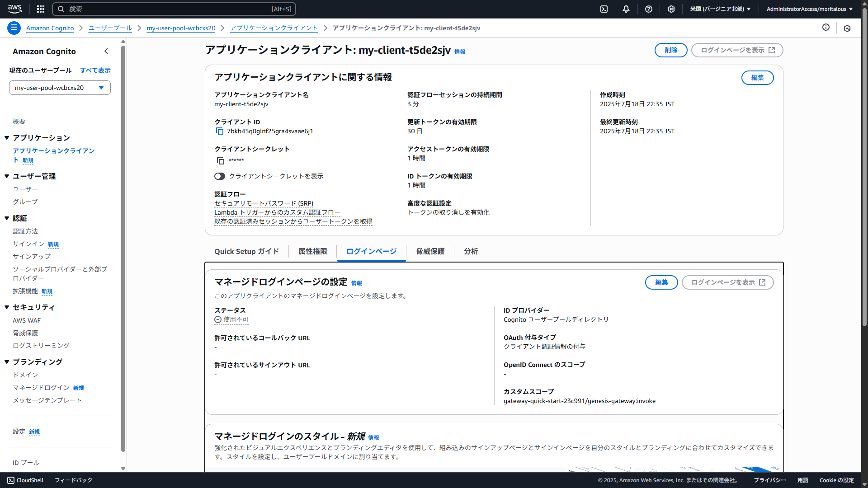Viewport: 868px width, 488px height.
Task: Open the region selector 米国 (バージニア北部)
Action: [720, 9]
